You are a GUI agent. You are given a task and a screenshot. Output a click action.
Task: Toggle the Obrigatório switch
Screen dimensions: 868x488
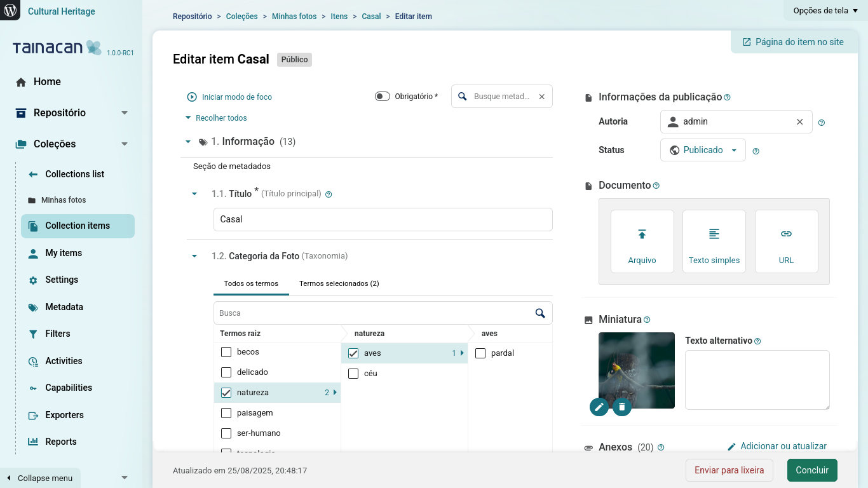pyautogui.click(x=383, y=95)
